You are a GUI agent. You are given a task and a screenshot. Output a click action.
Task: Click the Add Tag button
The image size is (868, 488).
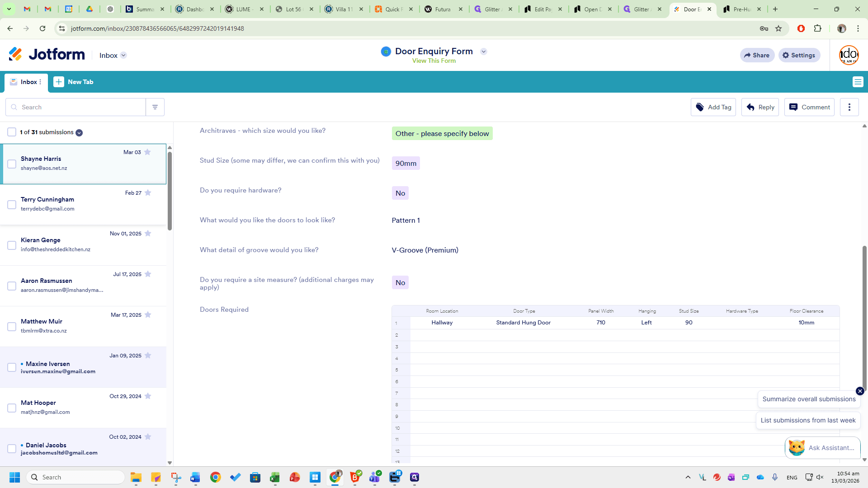[713, 107]
